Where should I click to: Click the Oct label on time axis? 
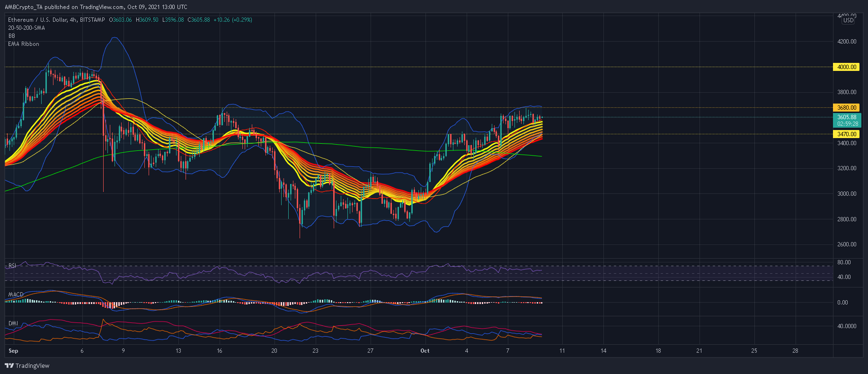coord(425,351)
